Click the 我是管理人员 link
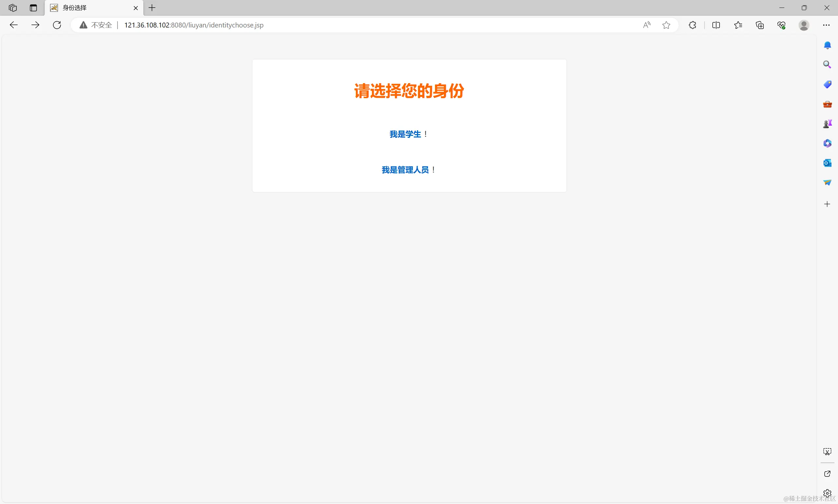This screenshot has width=838, height=504. (406, 170)
